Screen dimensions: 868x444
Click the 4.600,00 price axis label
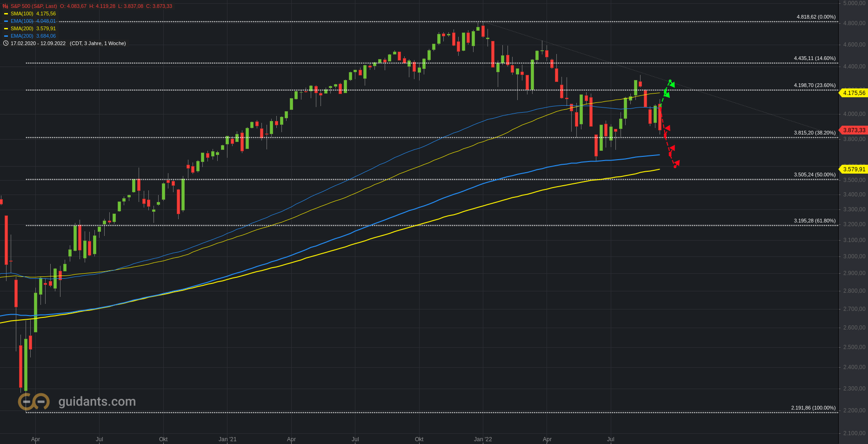(855, 45)
